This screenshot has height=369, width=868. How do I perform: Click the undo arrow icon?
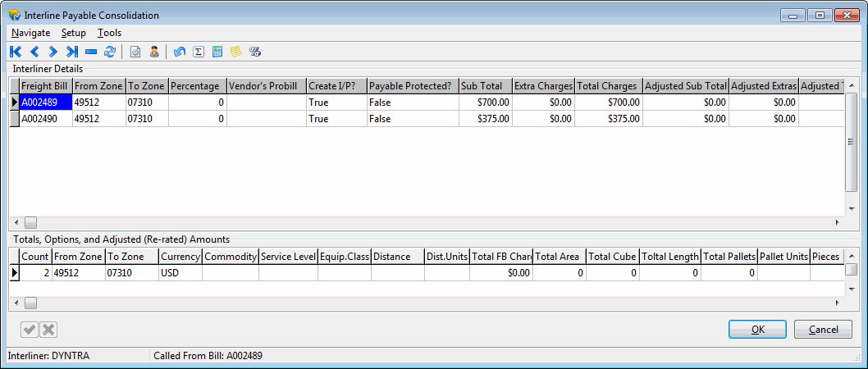(x=180, y=52)
